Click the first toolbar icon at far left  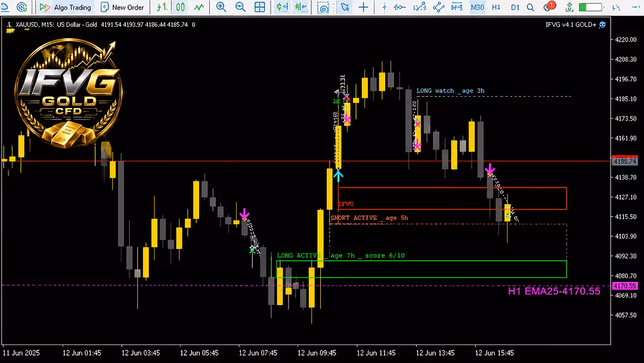click(5, 7)
